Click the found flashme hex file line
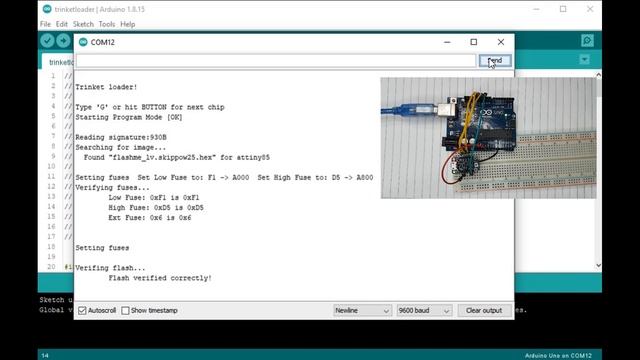Viewport: 640px width, 360px height. tap(177, 158)
